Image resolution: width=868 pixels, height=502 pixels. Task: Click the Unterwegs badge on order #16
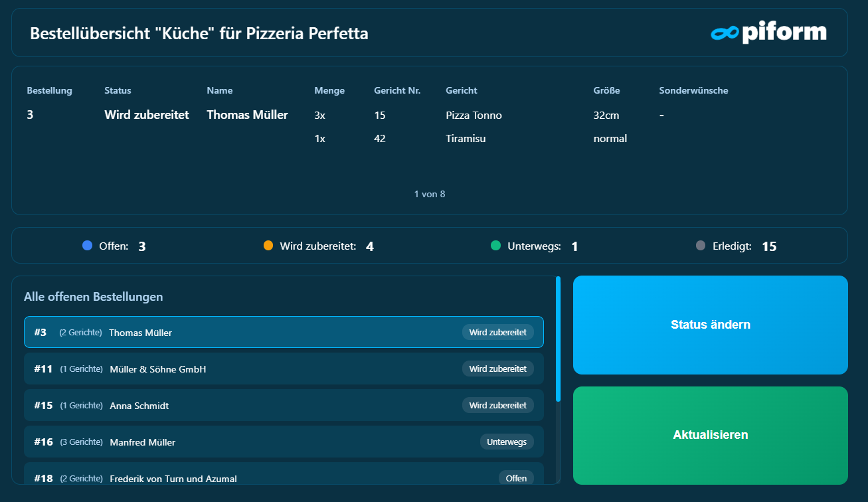[x=507, y=442]
